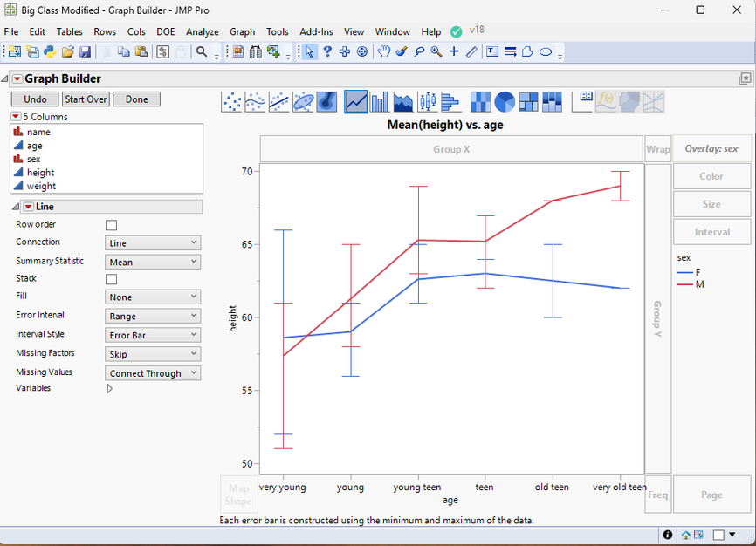Select the Lasso tool
This screenshot has width=756, height=546.
click(419, 51)
